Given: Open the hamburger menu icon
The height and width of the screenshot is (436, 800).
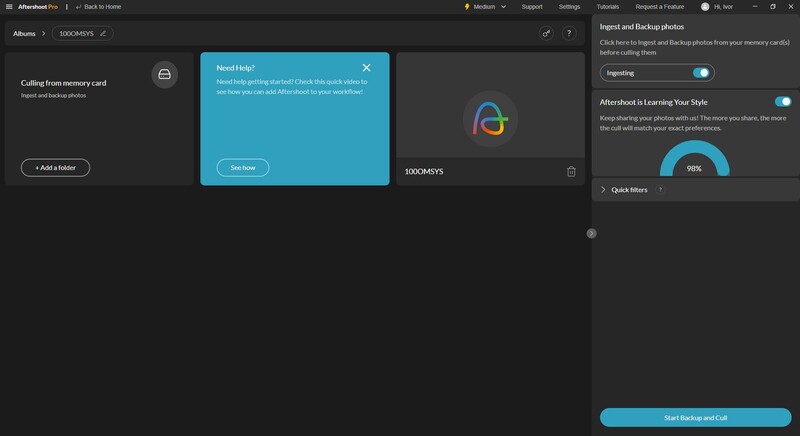Looking at the screenshot, I should [9, 7].
